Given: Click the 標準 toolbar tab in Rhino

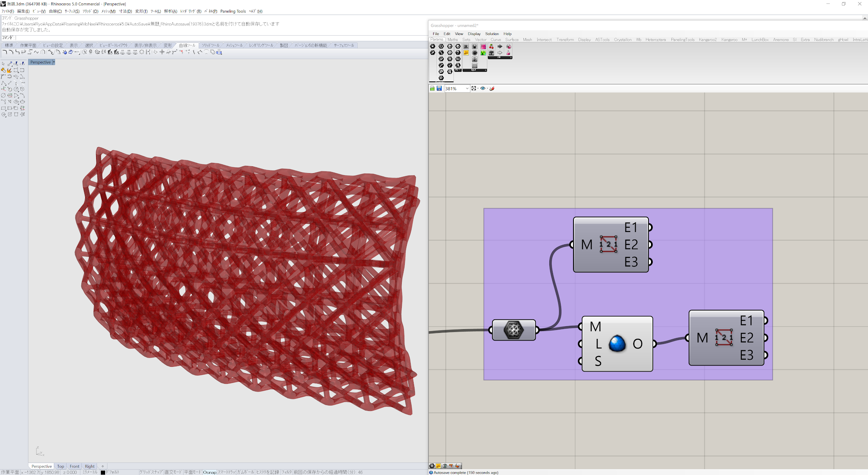Looking at the screenshot, I should pos(9,45).
